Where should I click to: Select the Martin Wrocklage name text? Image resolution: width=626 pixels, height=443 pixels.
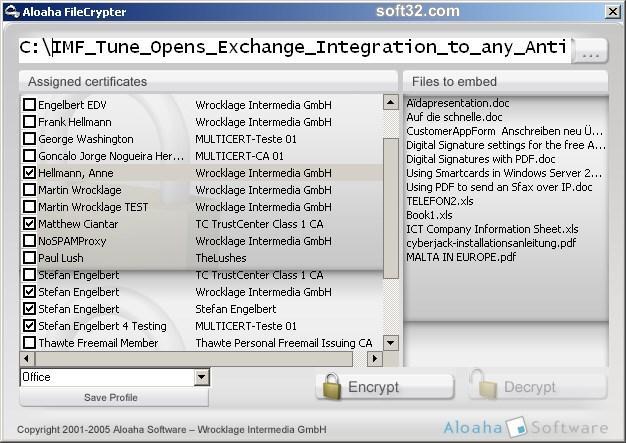79,190
